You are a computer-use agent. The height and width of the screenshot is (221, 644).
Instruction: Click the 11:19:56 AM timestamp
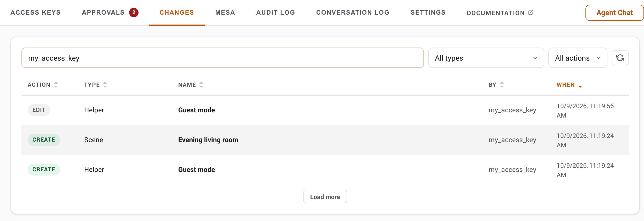(585, 110)
